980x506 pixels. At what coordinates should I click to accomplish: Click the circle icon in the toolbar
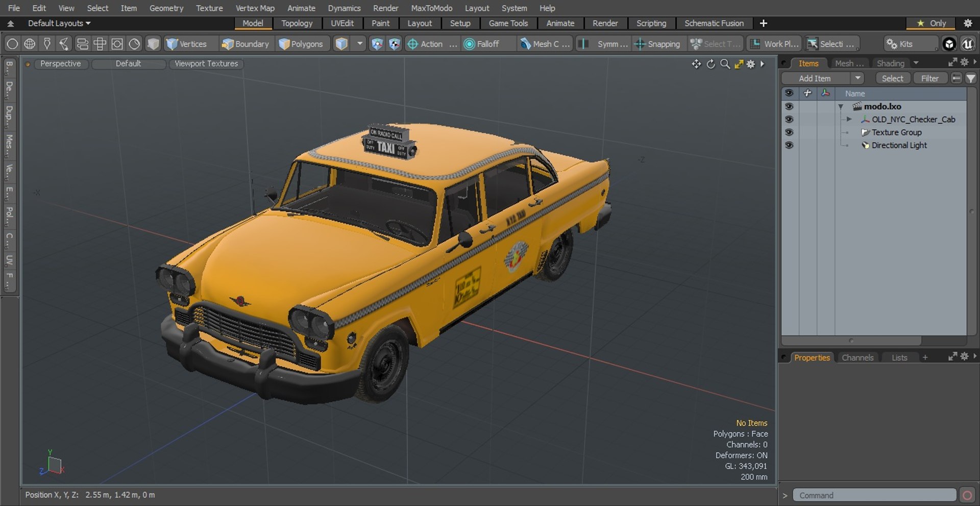pyautogui.click(x=12, y=44)
